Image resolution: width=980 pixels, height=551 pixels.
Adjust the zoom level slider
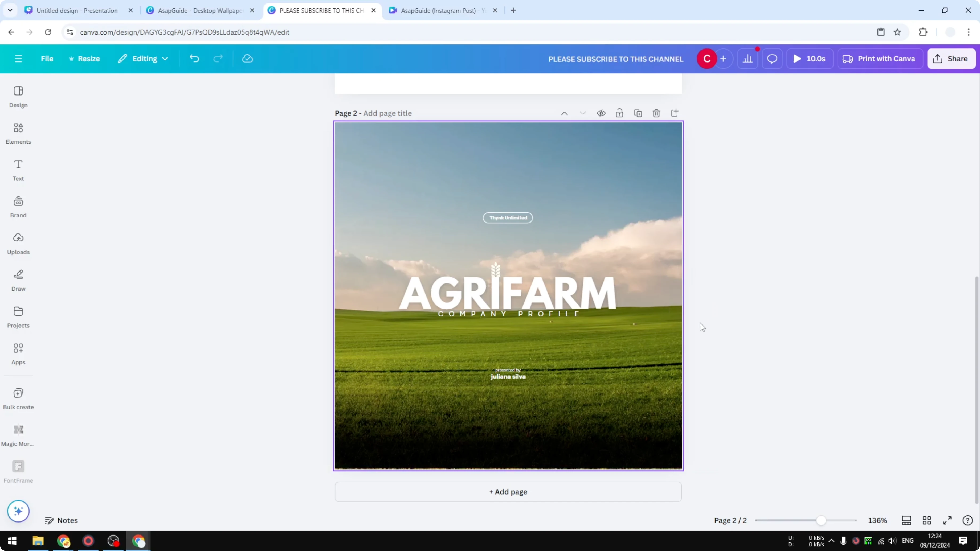point(820,520)
